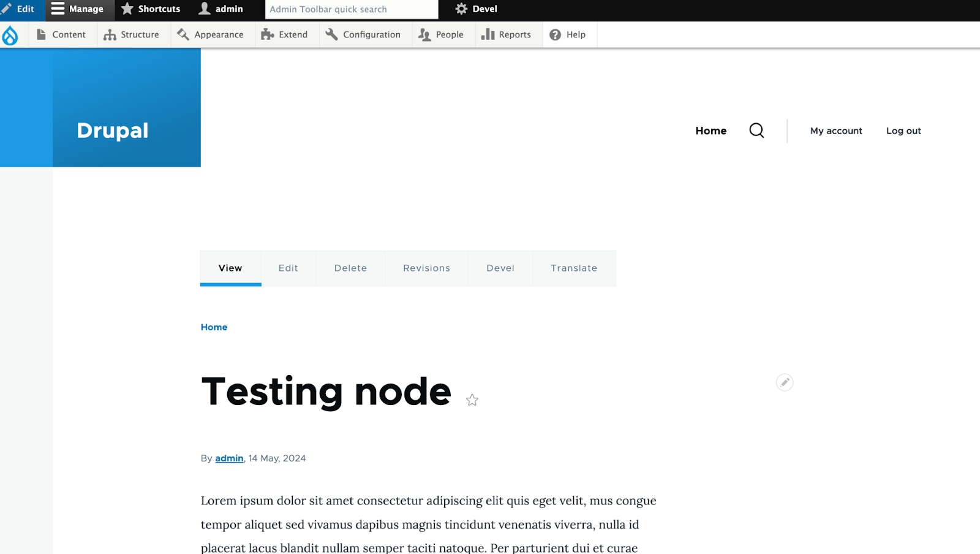Focus the Admin Toolbar quick search field
The image size is (980, 554).
click(x=352, y=9)
